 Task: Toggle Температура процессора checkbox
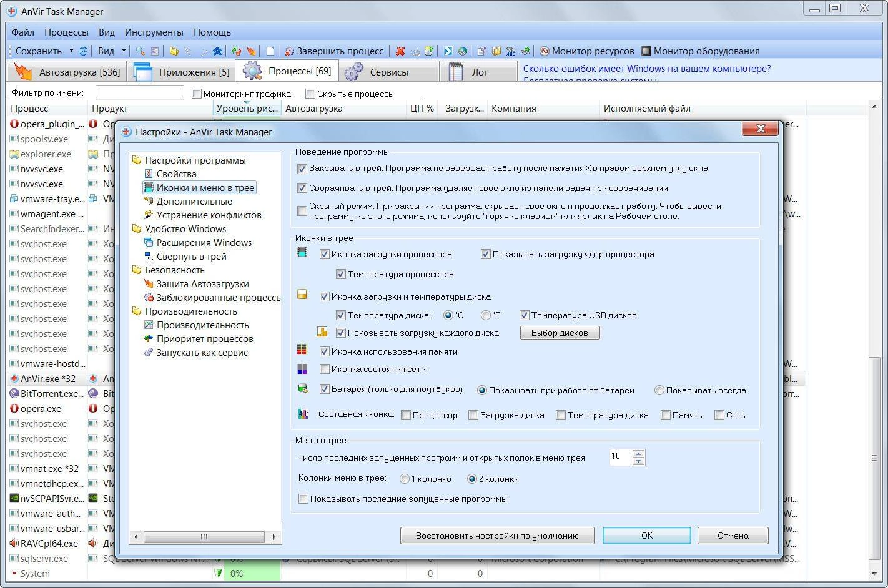pyautogui.click(x=340, y=274)
